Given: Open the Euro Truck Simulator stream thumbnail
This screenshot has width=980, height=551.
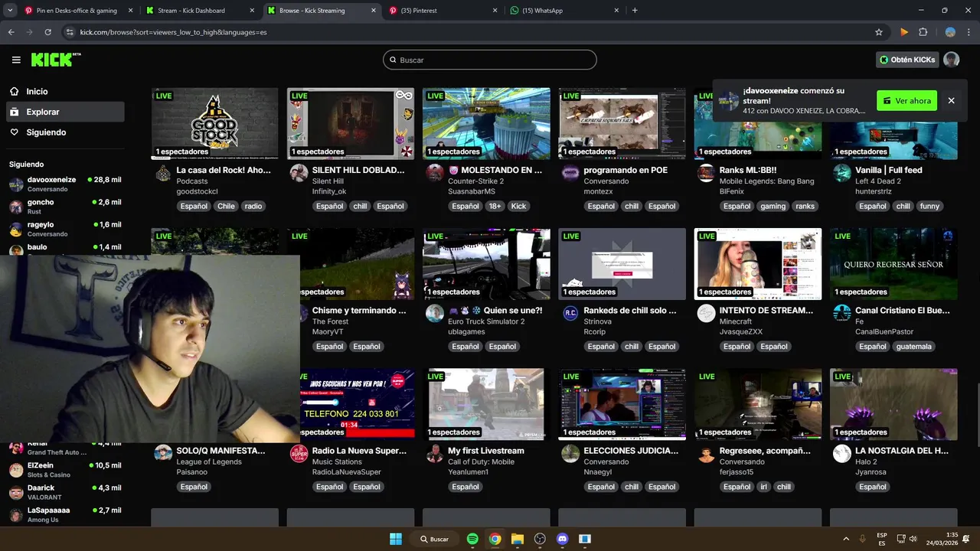Looking at the screenshot, I should coord(486,264).
